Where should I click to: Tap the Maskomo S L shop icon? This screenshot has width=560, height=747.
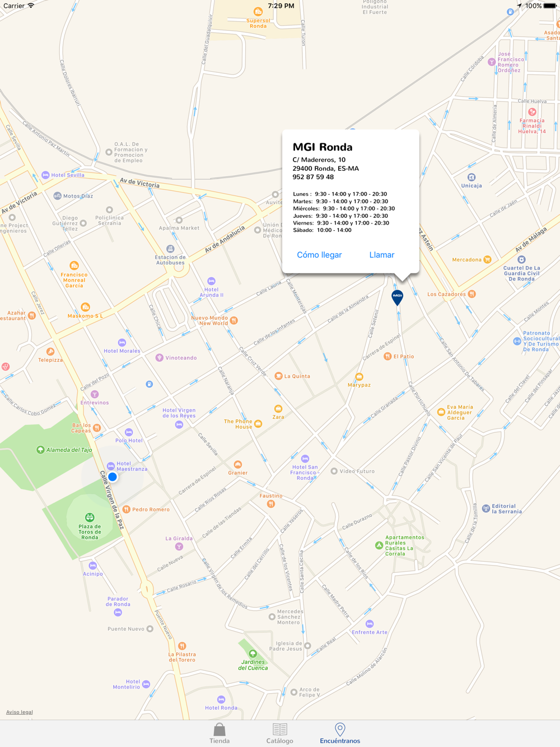pyautogui.click(x=85, y=307)
